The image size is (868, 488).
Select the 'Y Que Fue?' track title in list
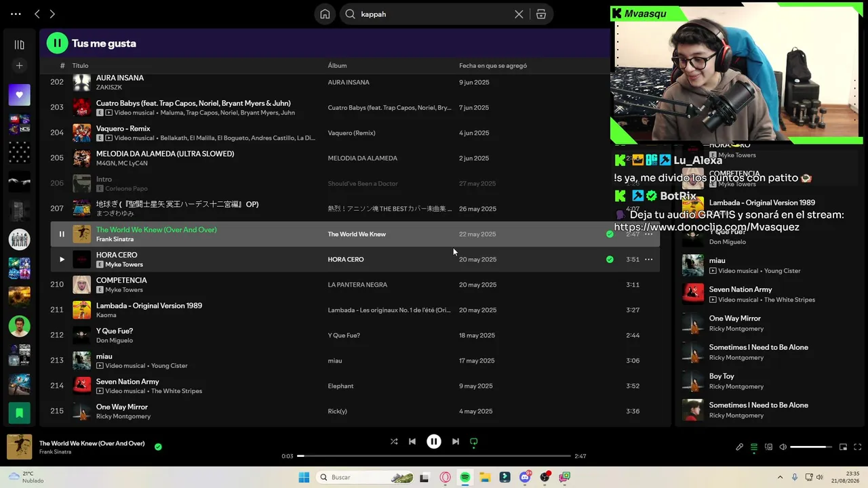tap(115, 331)
